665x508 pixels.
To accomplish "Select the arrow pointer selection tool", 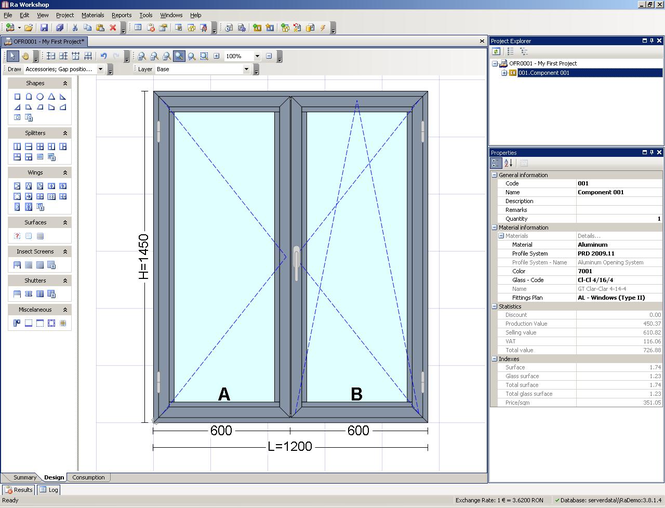I will click(12, 57).
